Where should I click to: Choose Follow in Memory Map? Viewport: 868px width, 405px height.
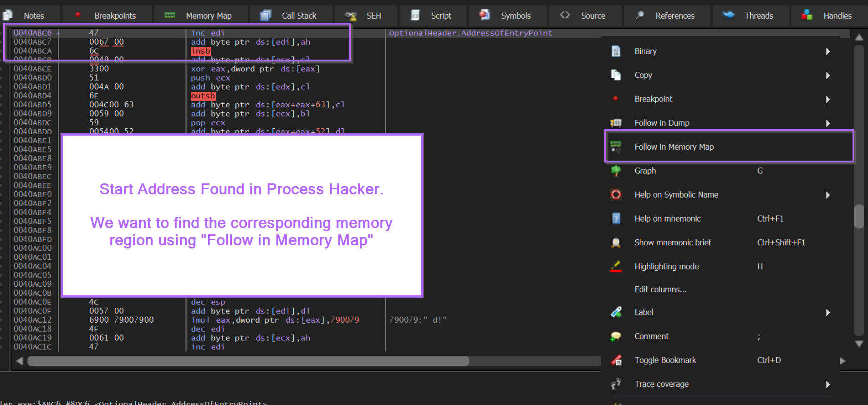point(729,147)
